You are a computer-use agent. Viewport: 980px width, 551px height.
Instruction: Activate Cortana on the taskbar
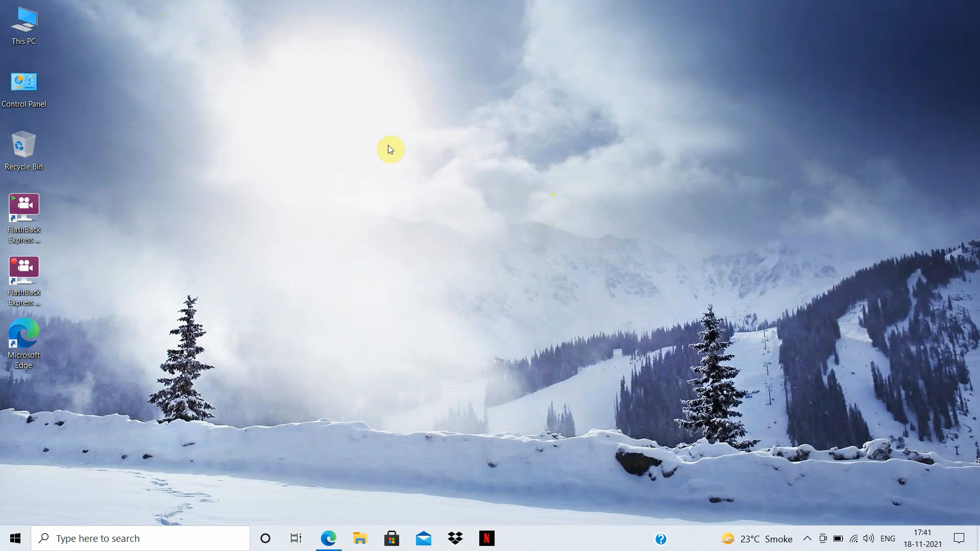[x=265, y=538]
